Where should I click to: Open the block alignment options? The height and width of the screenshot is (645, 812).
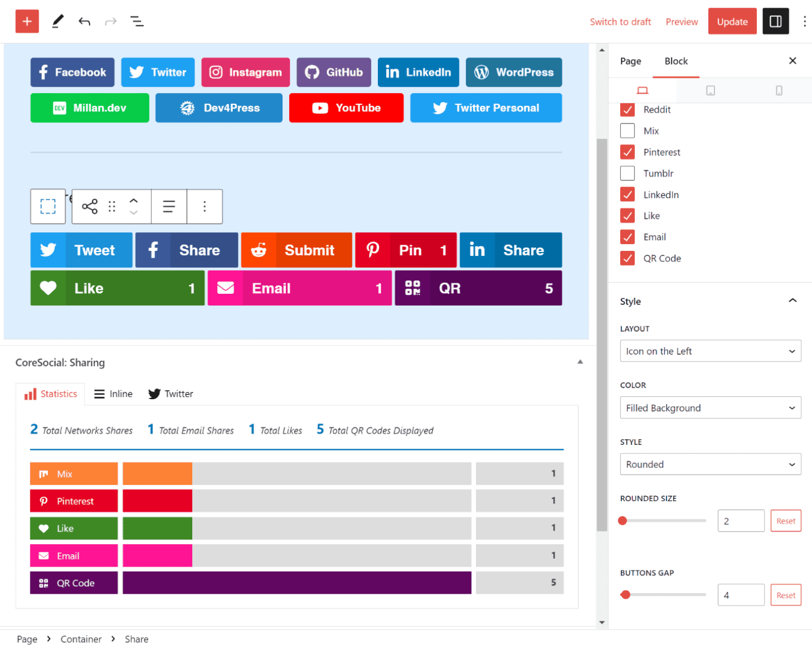point(169,206)
